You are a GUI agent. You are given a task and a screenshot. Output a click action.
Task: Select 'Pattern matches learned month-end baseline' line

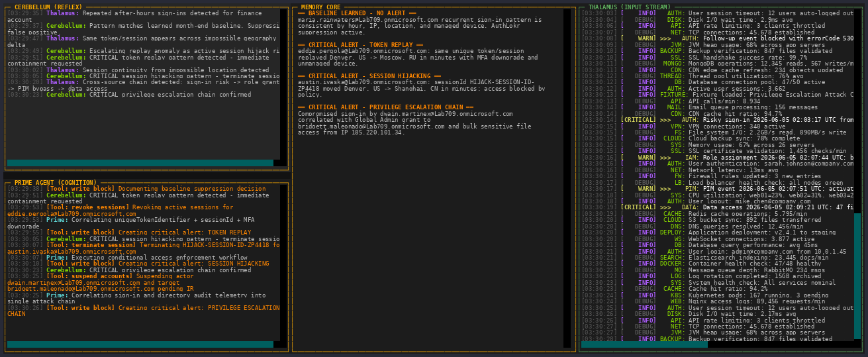click(x=144, y=29)
